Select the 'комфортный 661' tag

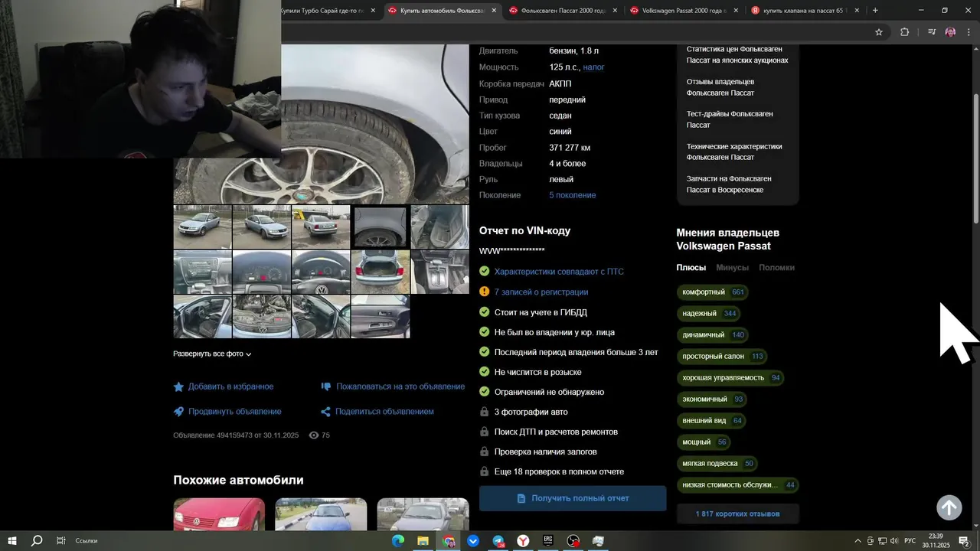pyautogui.click(x=713, y=292)
